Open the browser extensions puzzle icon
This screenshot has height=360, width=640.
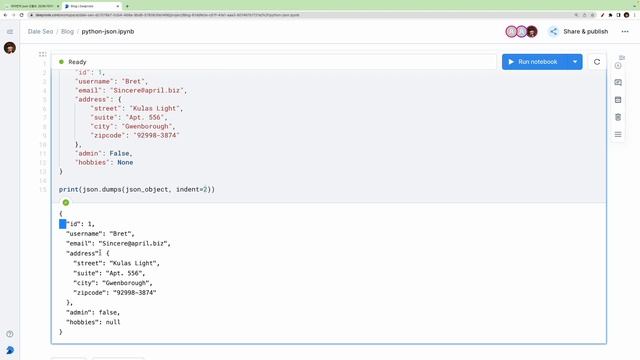[611, 15]
